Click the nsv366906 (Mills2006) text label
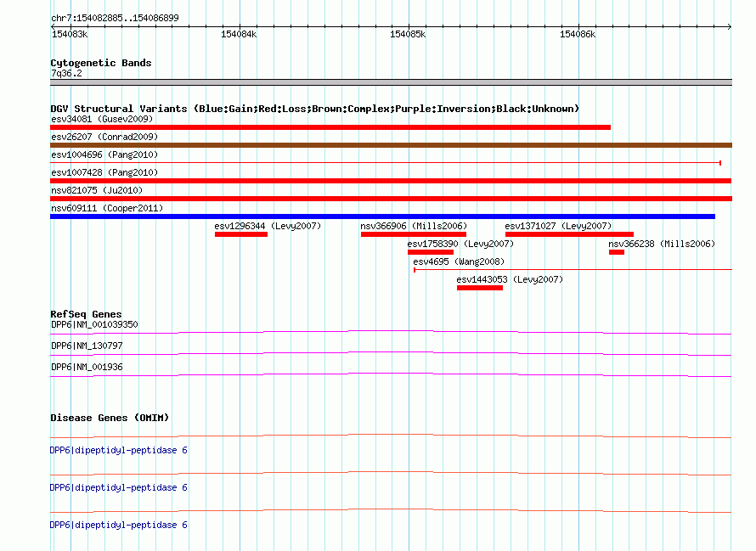 414,226
